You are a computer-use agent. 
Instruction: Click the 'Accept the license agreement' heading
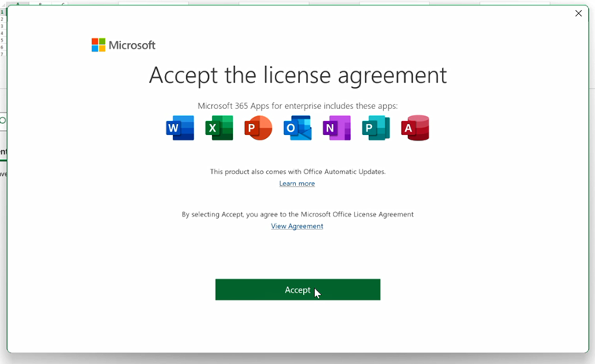click(297, 75)
